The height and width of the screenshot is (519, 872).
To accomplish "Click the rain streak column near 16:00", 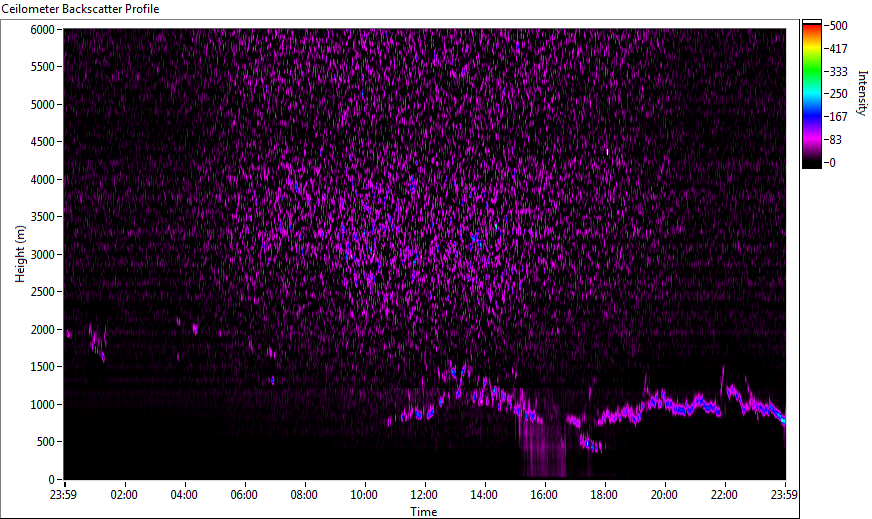I will pyautogui.click(x=541, y=439).
